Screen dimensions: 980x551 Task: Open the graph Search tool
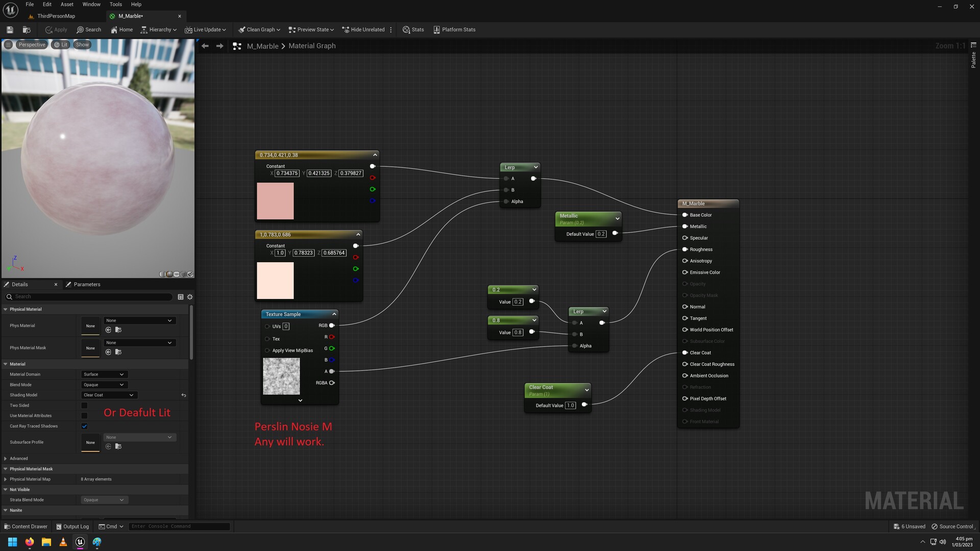coord(89,29)
